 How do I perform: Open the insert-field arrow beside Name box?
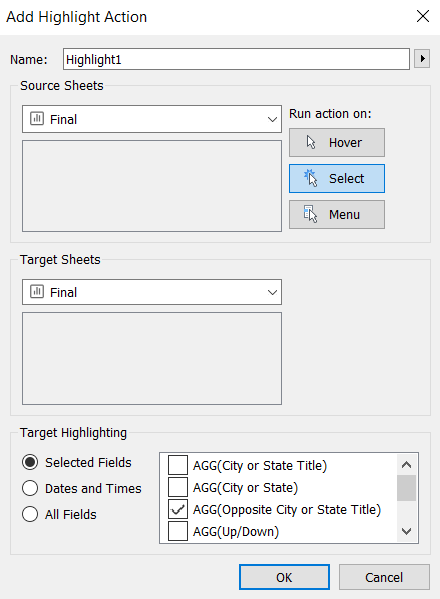coord(422,59)
